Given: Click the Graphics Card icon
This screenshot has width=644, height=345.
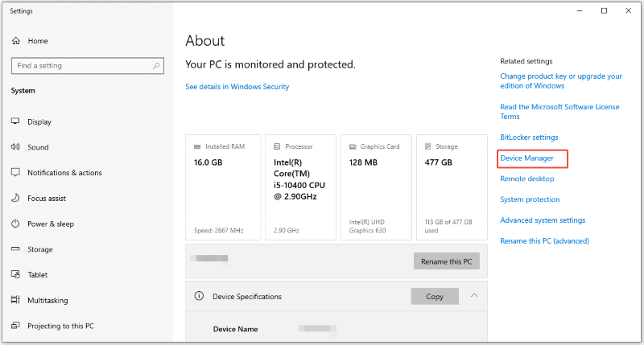Looking at the screenshot, I should [x=353, y=146].
